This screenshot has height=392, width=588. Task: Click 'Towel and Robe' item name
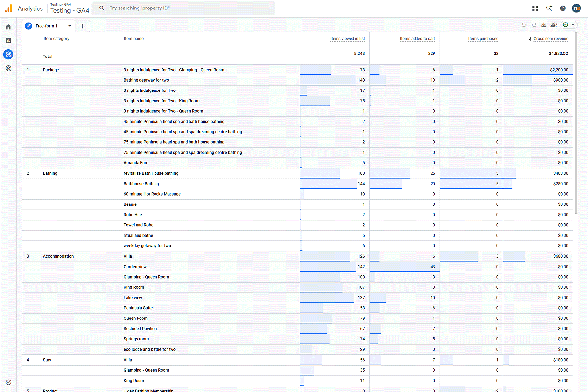click(x=139, y=225)
